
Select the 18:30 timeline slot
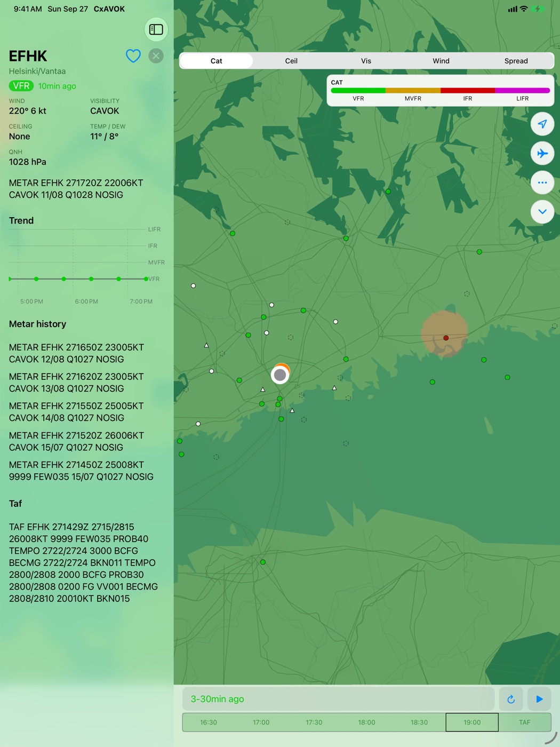[419, 722]
